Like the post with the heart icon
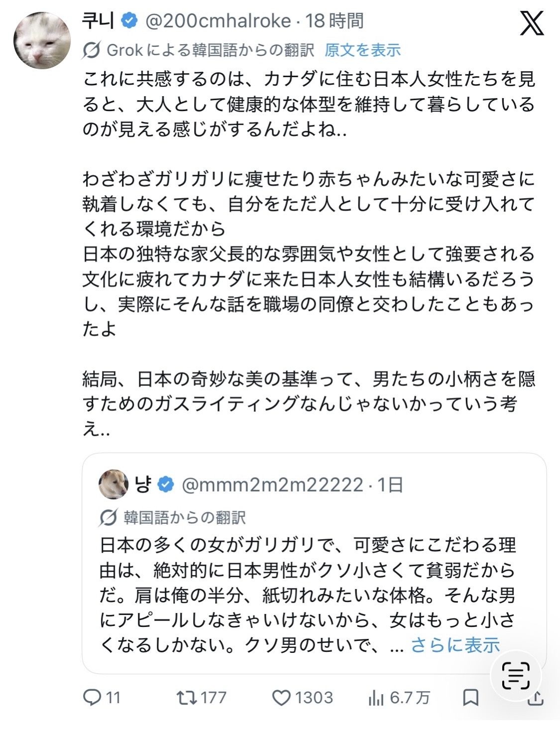Viewport: 560px width, 742px height. click(282, 698)
